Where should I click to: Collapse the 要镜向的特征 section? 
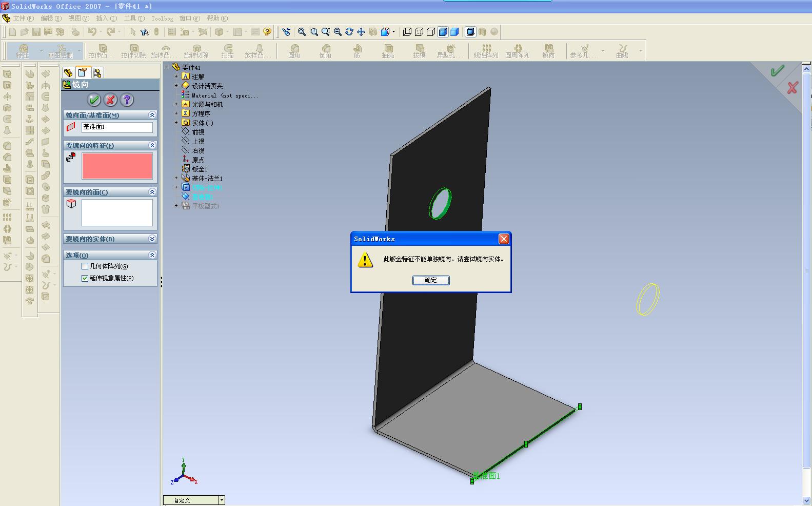[152, 145]
